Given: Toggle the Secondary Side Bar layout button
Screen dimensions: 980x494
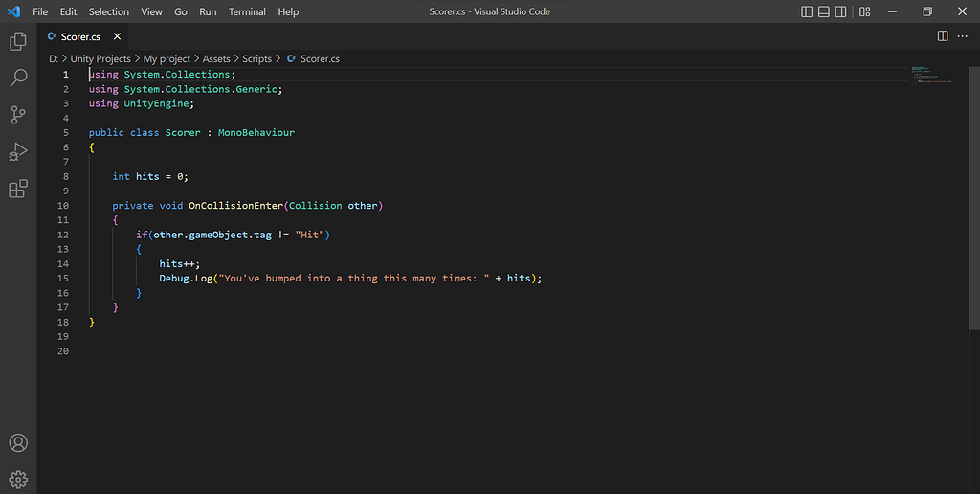Looking at the screenshot, I should (x=841, y=11).
